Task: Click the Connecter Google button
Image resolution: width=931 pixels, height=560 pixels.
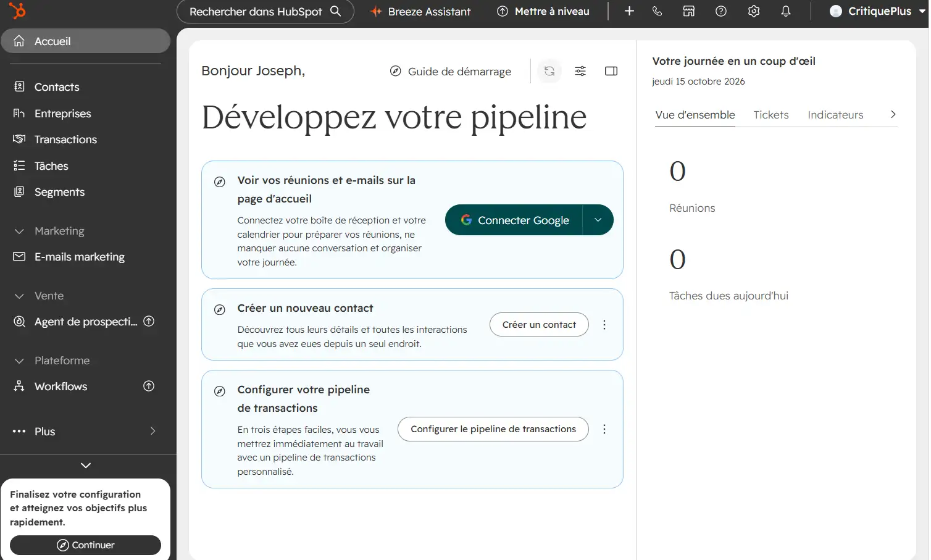Action: 514,220
